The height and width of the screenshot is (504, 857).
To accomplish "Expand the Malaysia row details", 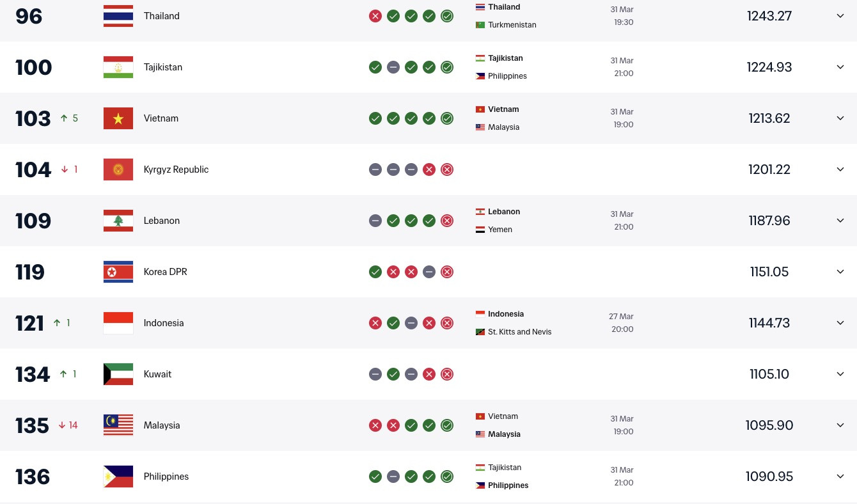I will point(840,425).
